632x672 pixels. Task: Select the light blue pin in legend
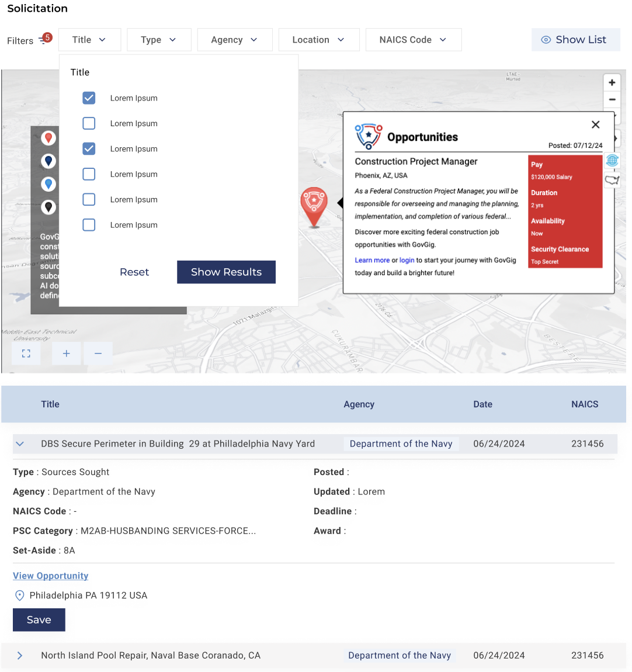(x=48, y=184)
